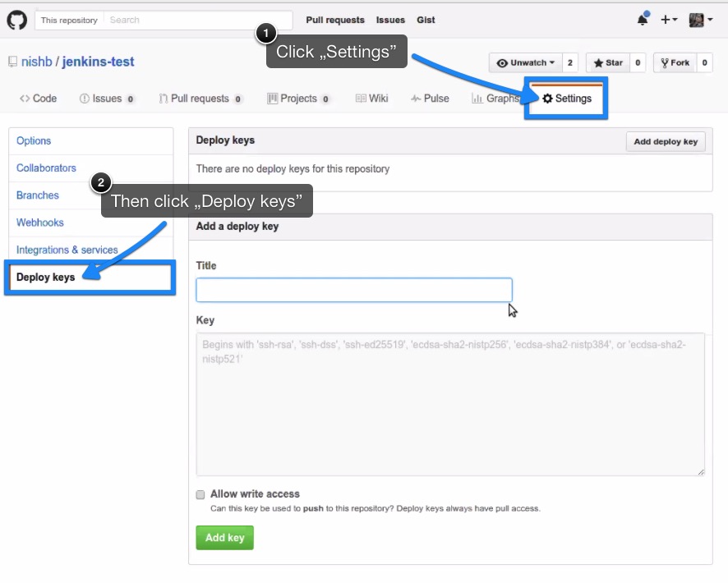Fork the jenkins-test repository
Image resolution: width=728 pixels, height=583 pixels.
coord(675,62)
